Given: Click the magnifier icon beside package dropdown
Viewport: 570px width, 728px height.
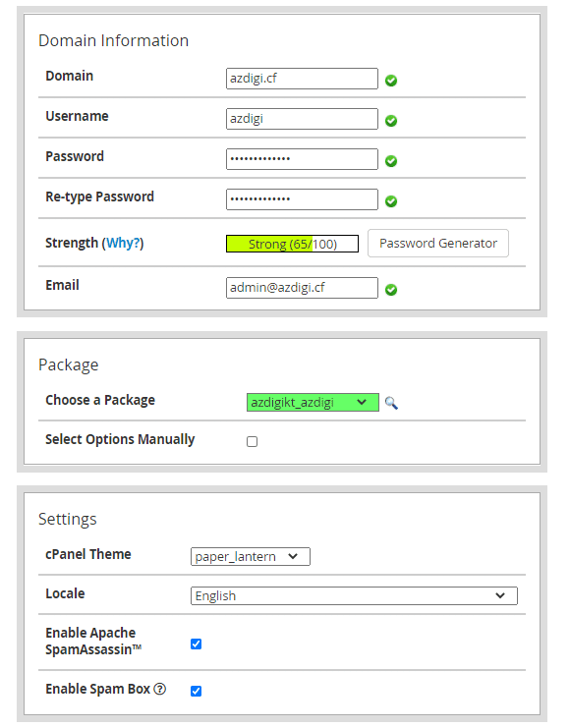Looking at the screenshot, I should point(391,403).
